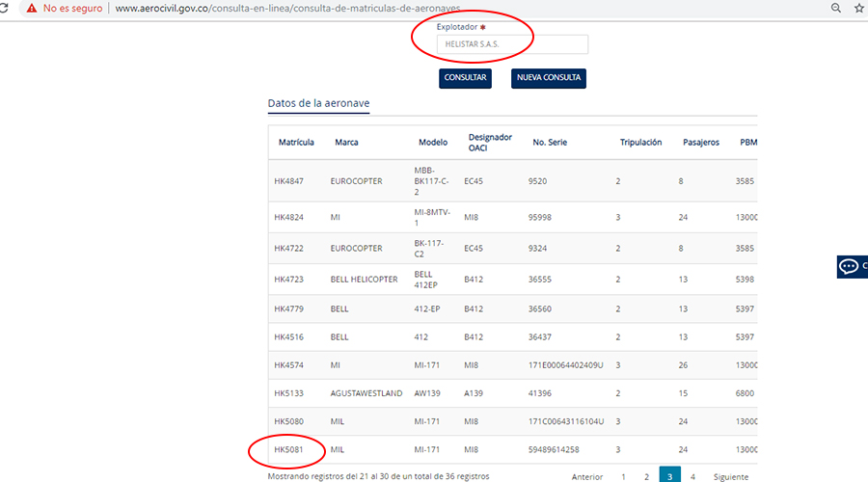Sort by the No. Serie column header
The width and height of the screenshot is (868, 482).
coord(550,143)
